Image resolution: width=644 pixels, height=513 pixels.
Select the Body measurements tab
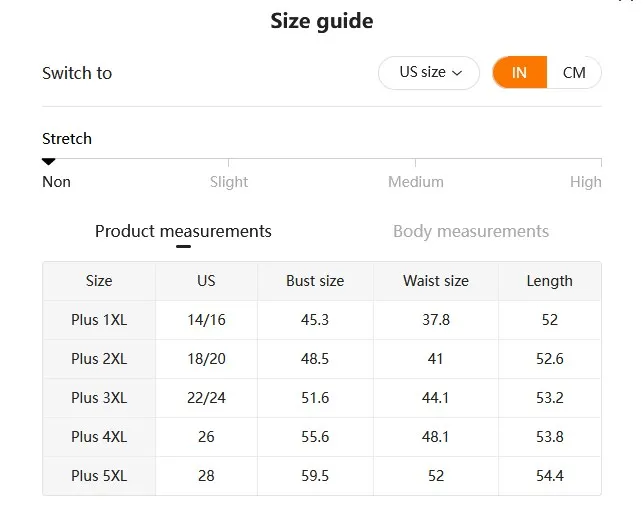point(471,231)
